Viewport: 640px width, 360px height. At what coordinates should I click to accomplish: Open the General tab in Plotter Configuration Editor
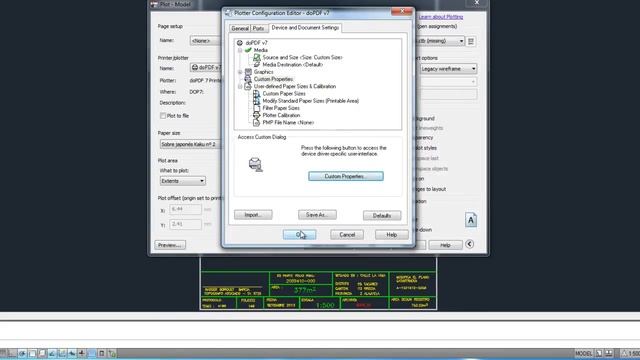click(240, 28)
